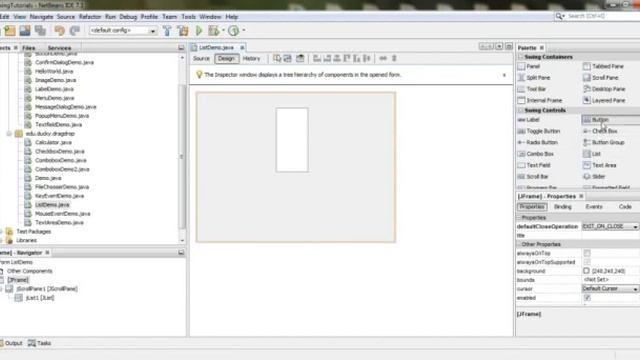Open the Tasks window button
Image resolution: width=640 pixels, height=360 pixels.
click(40, 343)
